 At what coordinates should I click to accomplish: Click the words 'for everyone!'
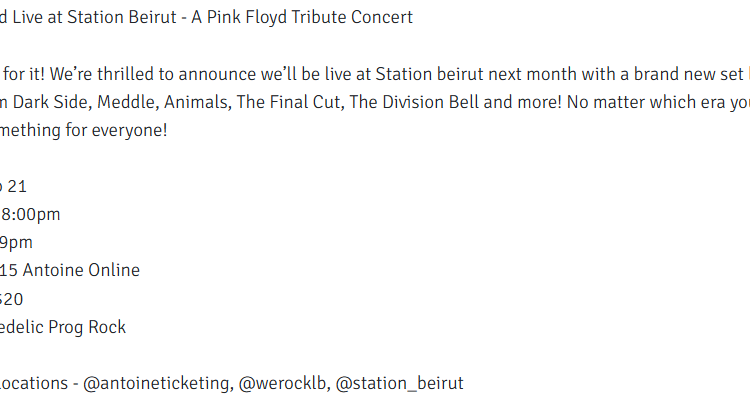click(x=116, y=130)
